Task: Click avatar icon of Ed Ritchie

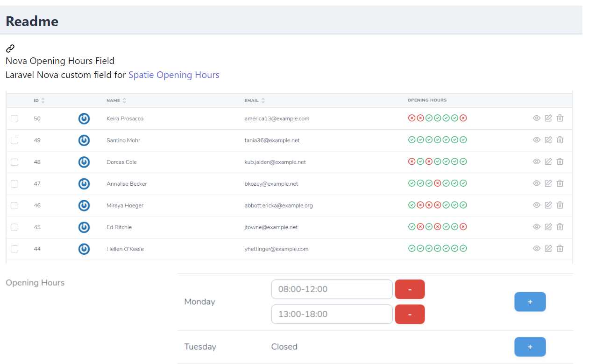Action: click(84, 227)
